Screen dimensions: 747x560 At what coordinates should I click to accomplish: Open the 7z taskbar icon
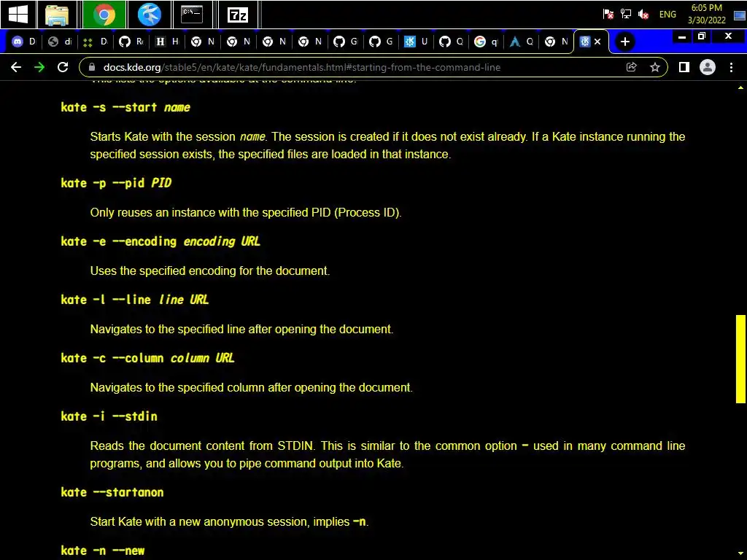(238, 15)
